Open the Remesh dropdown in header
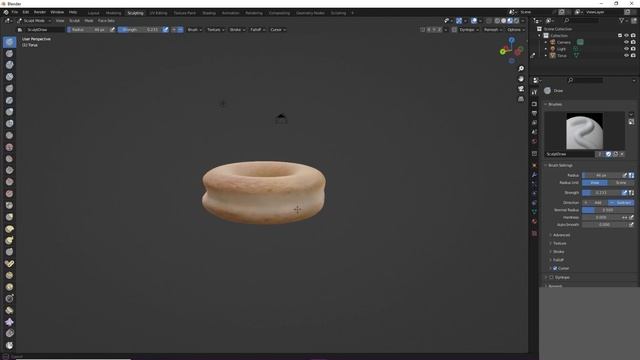This screenshot has height=360, width=640. [493, 29]
